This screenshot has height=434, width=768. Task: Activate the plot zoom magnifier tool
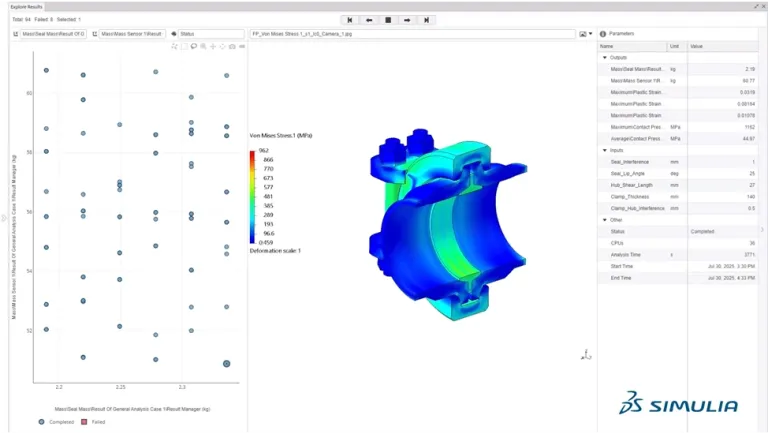(x=203, y=47)
